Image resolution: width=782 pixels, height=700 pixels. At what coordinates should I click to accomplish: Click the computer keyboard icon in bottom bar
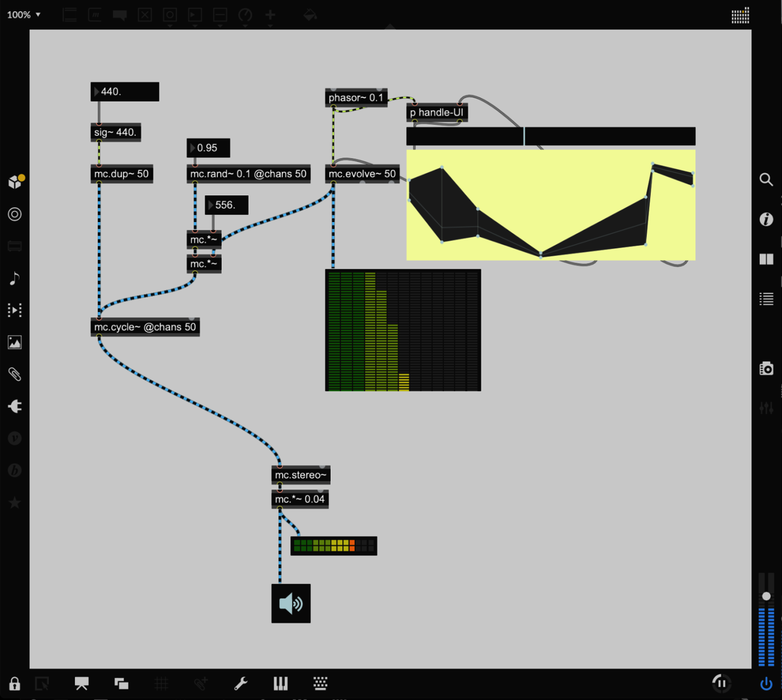click(x=320, y=683)
